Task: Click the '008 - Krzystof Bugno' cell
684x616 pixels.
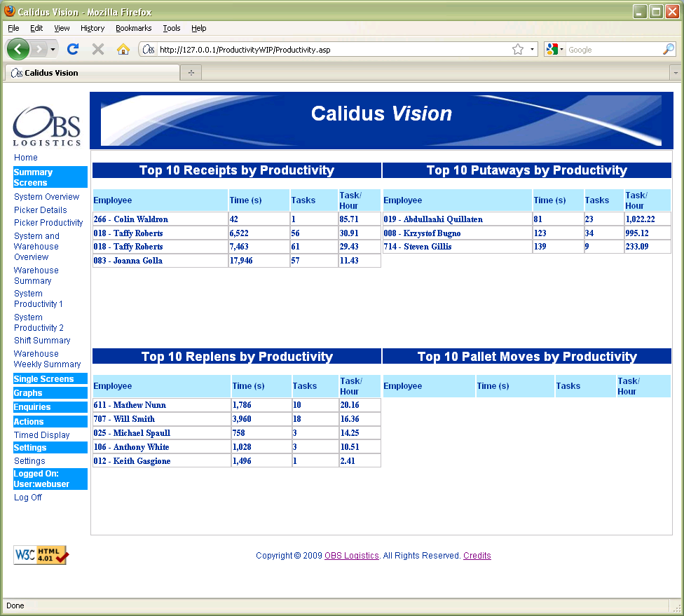Action: pyautogui.click(x=457, y=233)
